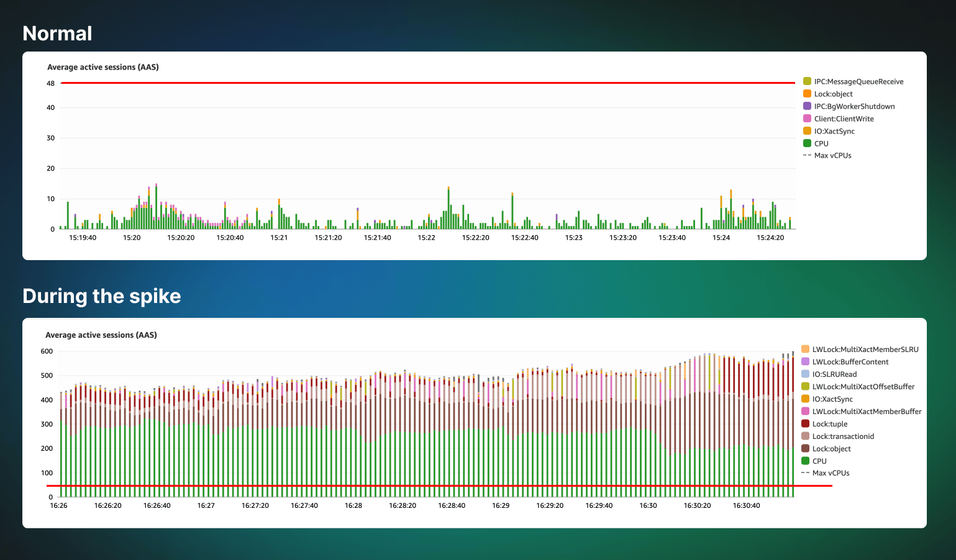Click the LWLock:MultiXactMemberBuffer legend swatch
Screen dimensions: 956x560
tap(805, 412)
